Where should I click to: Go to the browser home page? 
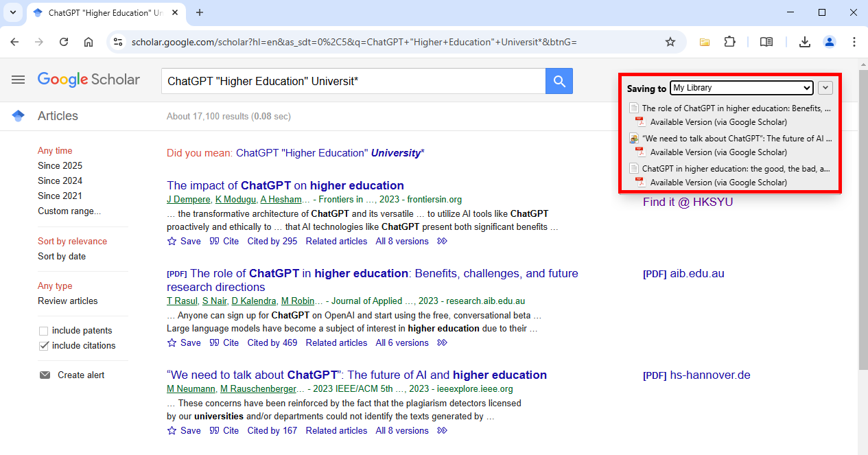click(89, 42)
